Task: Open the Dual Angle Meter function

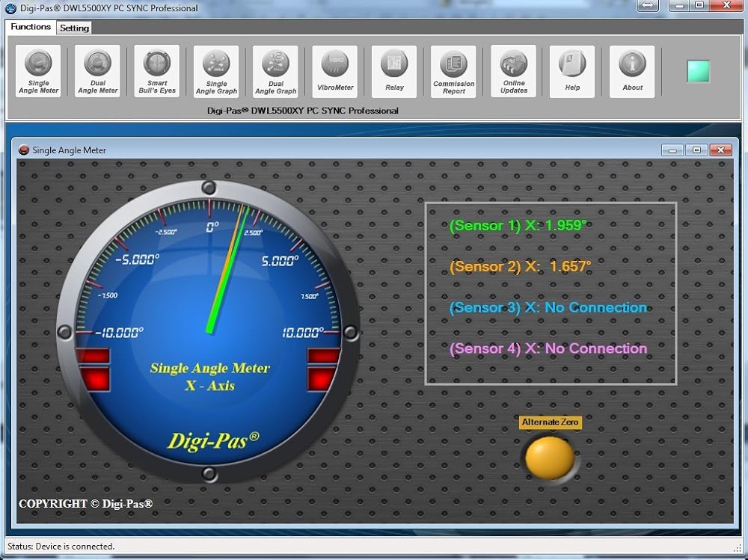Action: tap(97, 71)
